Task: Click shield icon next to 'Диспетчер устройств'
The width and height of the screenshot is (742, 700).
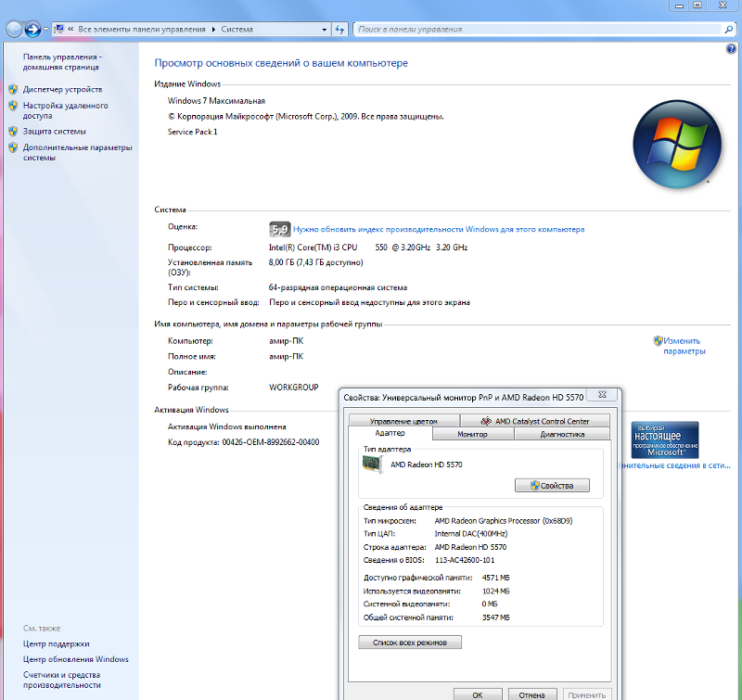Action: tap(13, 89)
